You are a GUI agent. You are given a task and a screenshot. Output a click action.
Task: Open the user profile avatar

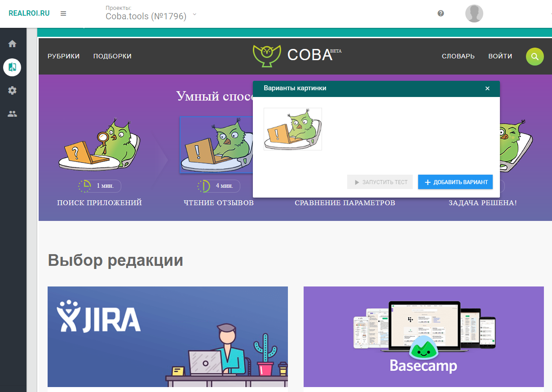(x=474, y=13)
